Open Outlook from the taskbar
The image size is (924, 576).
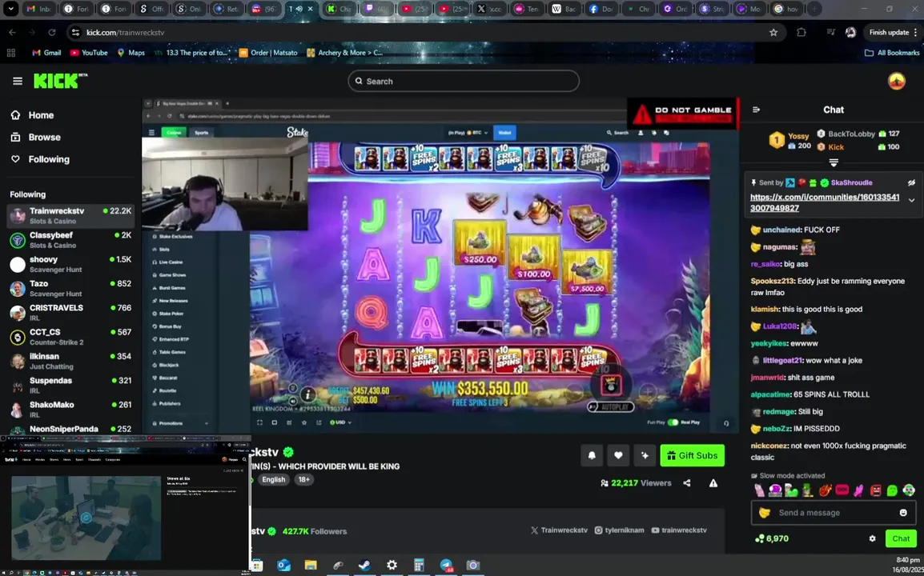[283, 566]
